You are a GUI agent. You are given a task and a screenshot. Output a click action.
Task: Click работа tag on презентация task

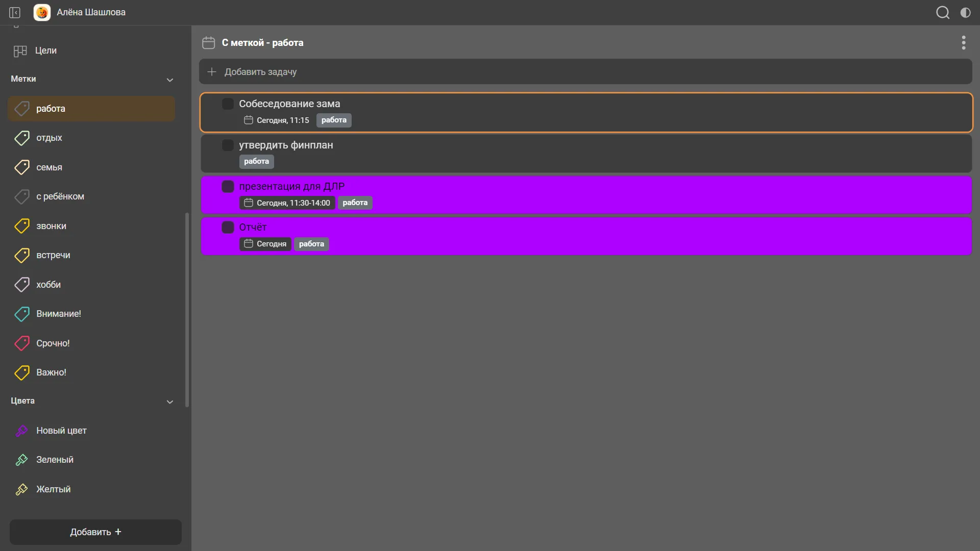(x=355, y=203)
